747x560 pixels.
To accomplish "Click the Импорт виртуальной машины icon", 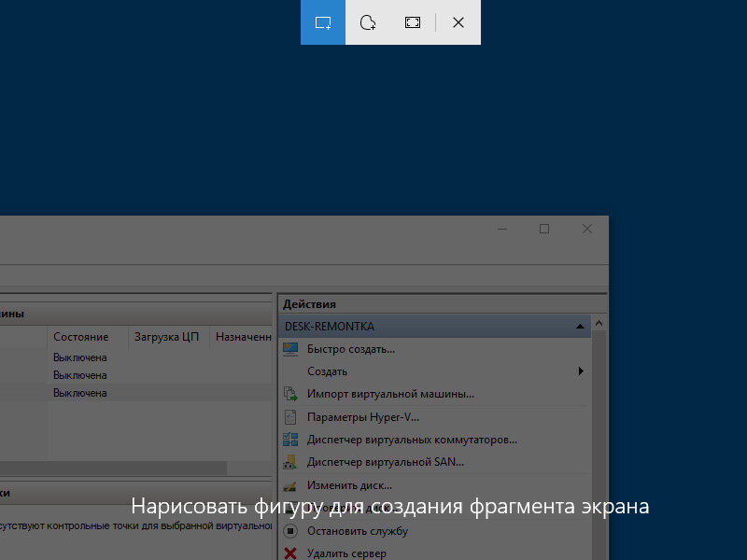I will pyautogui.click(x=290, y=394).
